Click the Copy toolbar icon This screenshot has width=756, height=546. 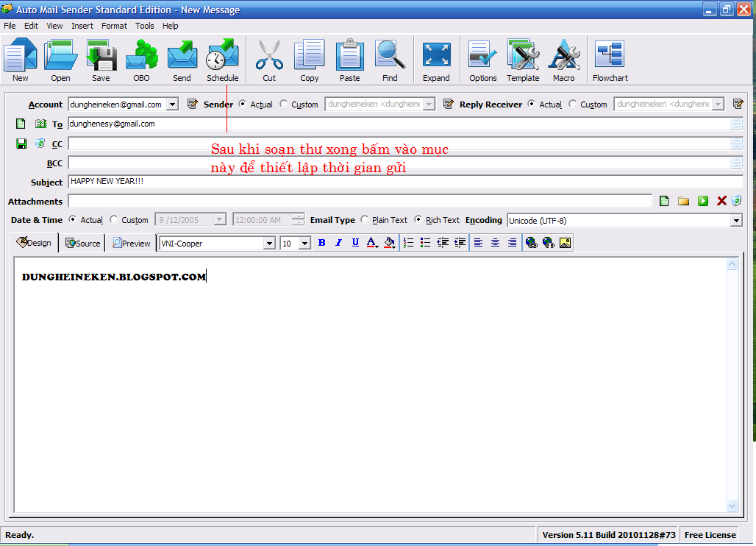point(309,60)
